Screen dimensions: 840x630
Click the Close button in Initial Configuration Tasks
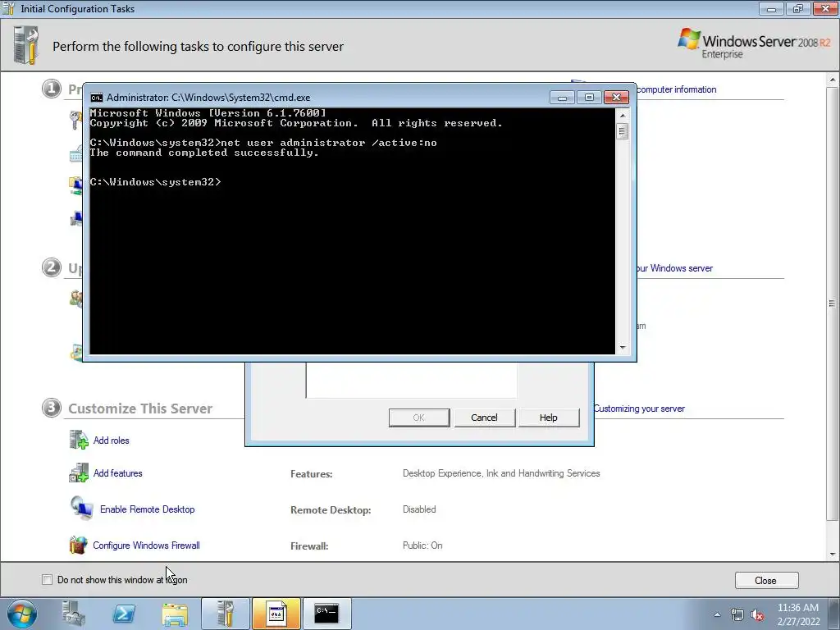[x=766, y=580]
